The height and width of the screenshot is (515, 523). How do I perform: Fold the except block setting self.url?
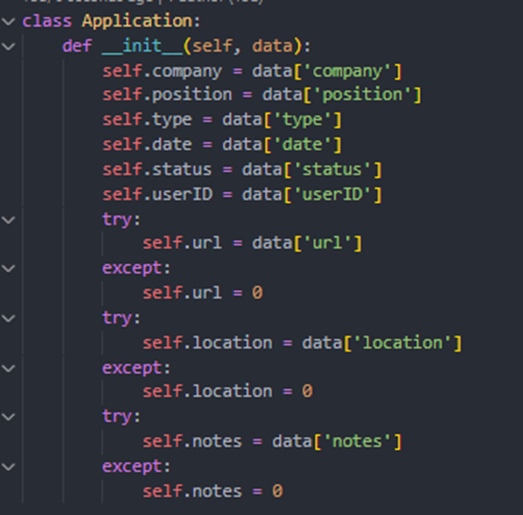coord(8,268)
